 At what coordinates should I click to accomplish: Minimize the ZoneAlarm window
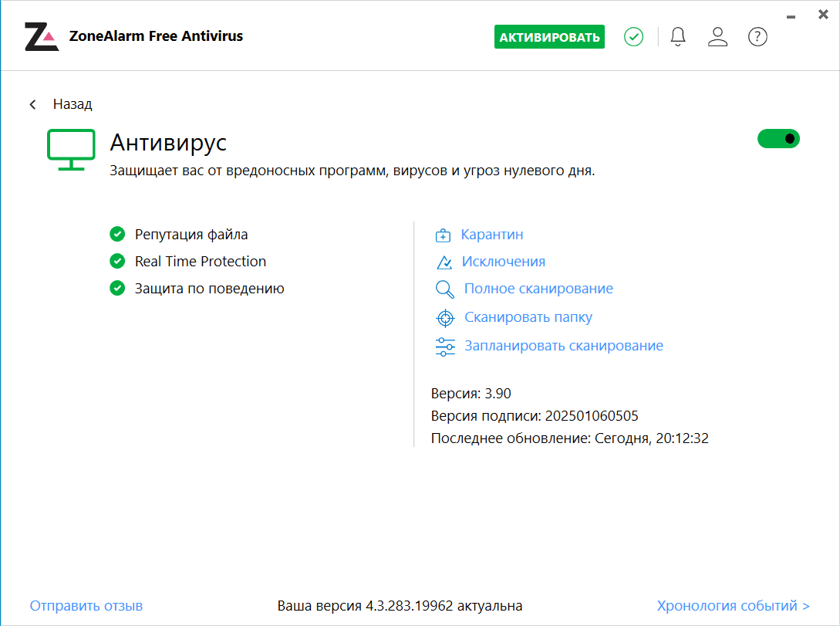tap(791, 17)
